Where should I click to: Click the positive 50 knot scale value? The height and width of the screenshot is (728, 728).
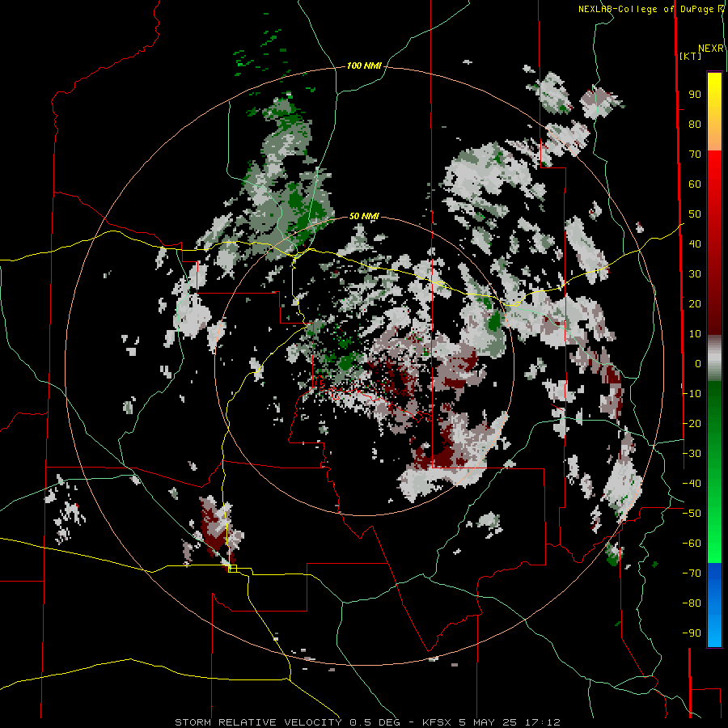tap(695, 214)
